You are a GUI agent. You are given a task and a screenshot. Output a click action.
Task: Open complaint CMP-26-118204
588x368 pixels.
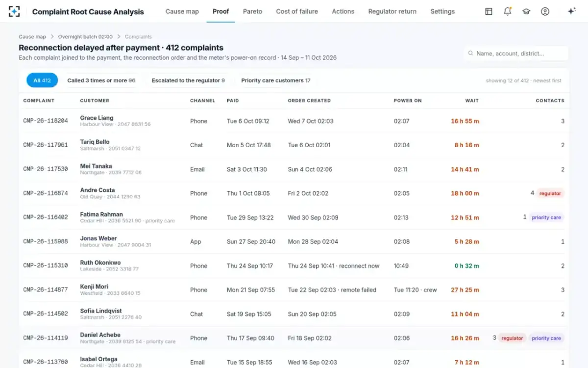tap(46, 121)
